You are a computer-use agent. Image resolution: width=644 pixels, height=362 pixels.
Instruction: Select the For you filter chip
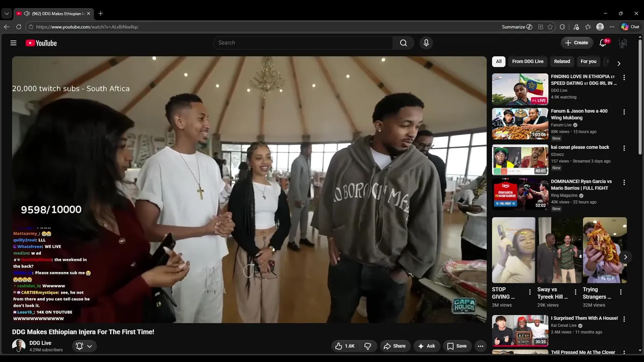point(588,61)
